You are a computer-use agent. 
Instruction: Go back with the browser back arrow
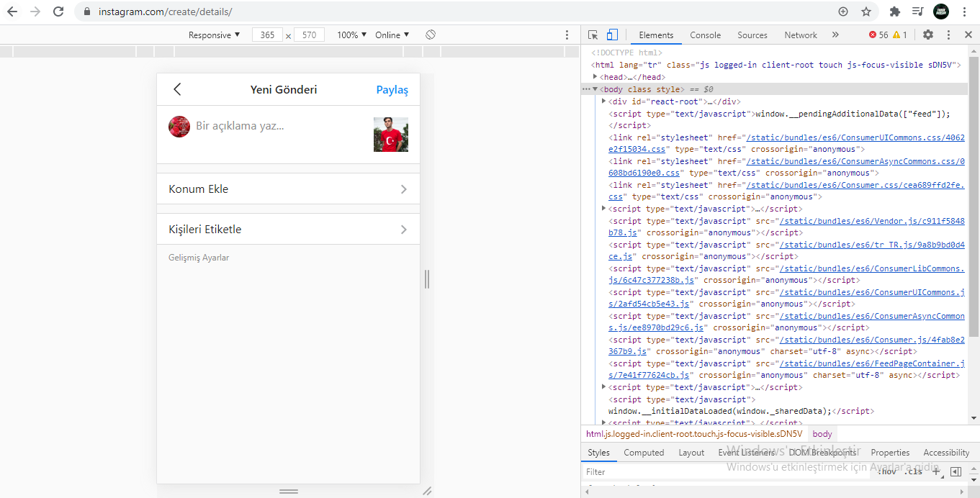pos(12,12)
